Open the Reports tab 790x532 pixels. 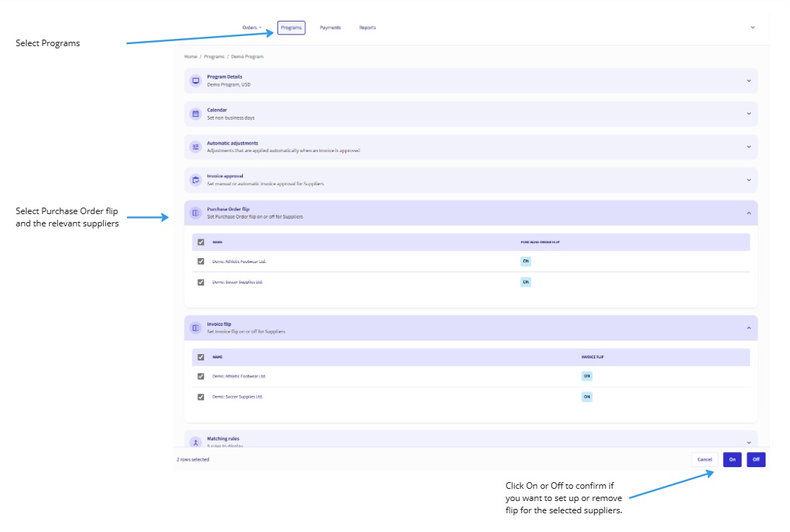pos(368,27)
